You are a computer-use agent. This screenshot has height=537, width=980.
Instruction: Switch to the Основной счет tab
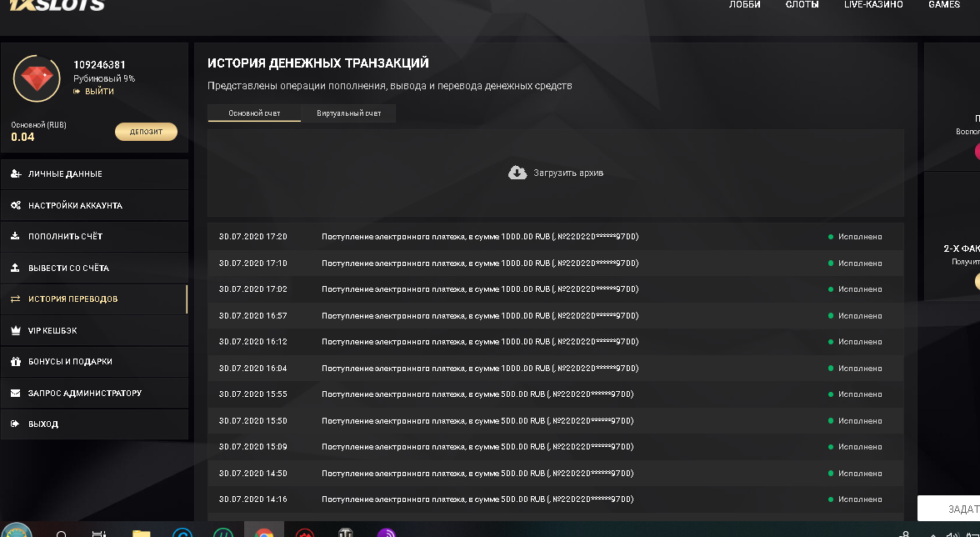[254, 113]
